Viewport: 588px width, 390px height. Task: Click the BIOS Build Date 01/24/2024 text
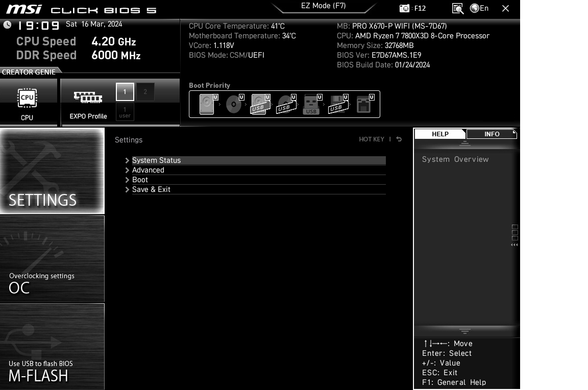point(383,65)
